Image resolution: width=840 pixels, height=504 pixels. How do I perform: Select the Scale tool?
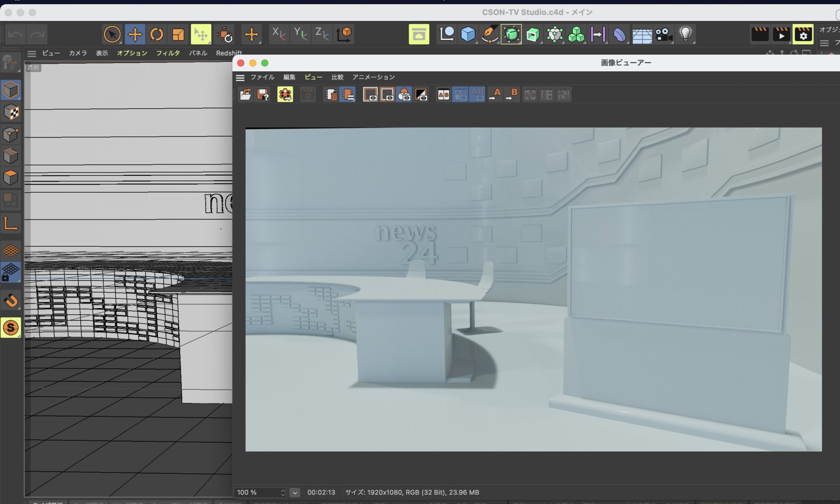178,34
